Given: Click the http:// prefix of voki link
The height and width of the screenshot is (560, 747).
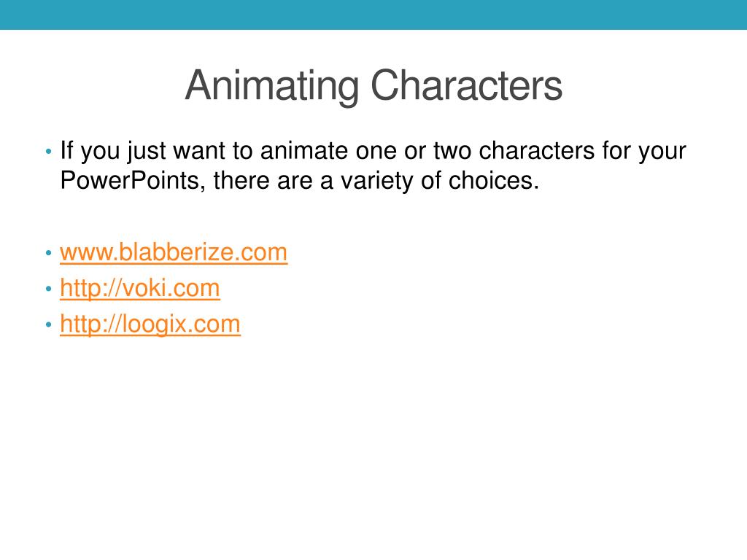Looking at the screenshot, I should pyautogui.click(x=90, y=289).
